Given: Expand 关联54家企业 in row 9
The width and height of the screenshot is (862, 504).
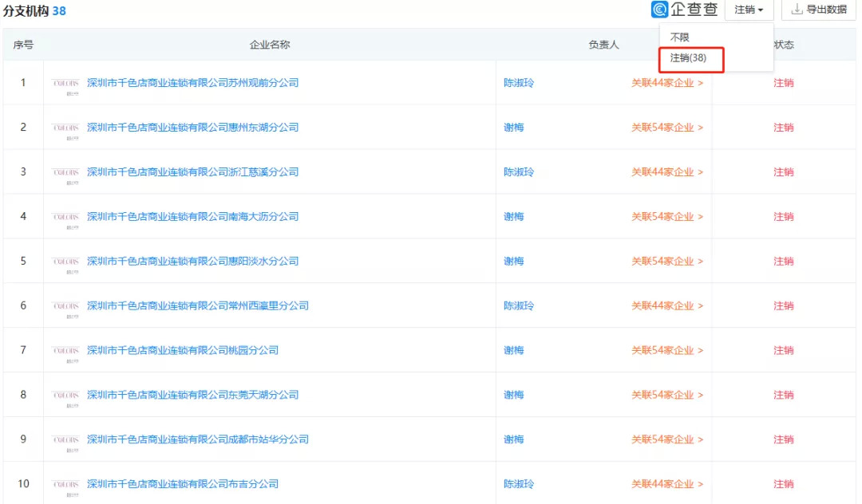Looking at the screenshot, I should (x=666, y=439).
